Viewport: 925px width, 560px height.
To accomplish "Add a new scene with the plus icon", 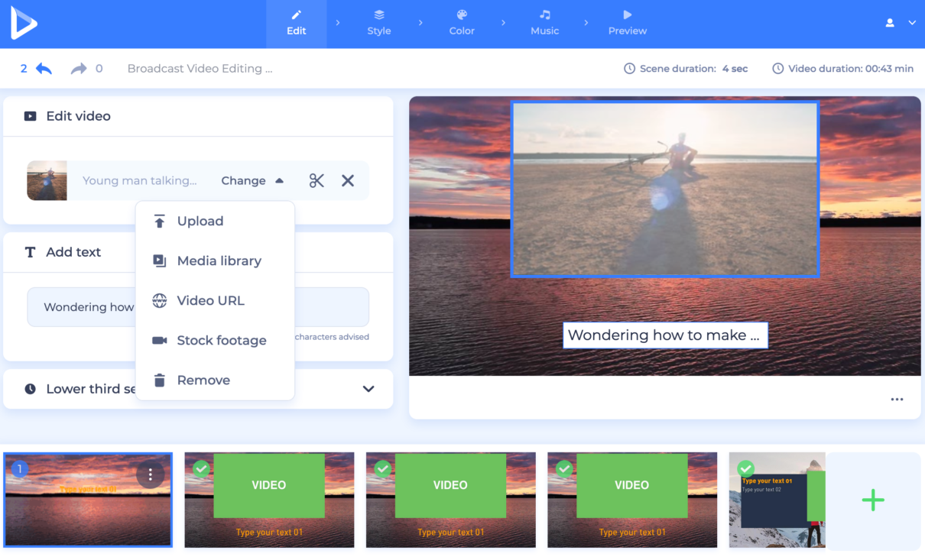I will [x=873, y=500].
